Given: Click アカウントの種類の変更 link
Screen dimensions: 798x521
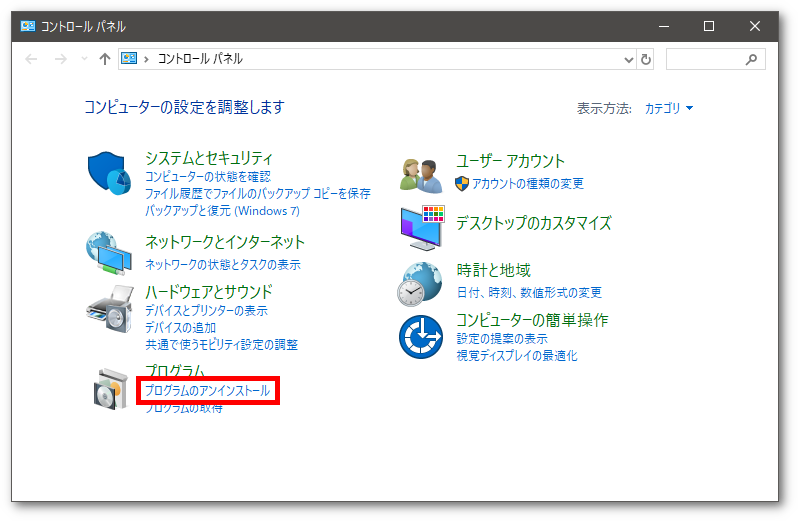Looking at the screenshot, I should click(x=528, y=183).
